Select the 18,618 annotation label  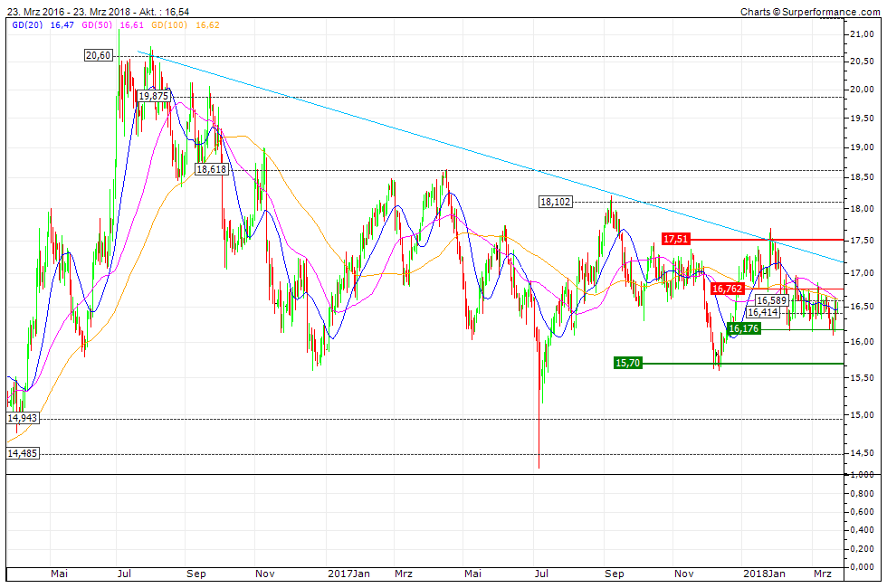click(212, 168)
